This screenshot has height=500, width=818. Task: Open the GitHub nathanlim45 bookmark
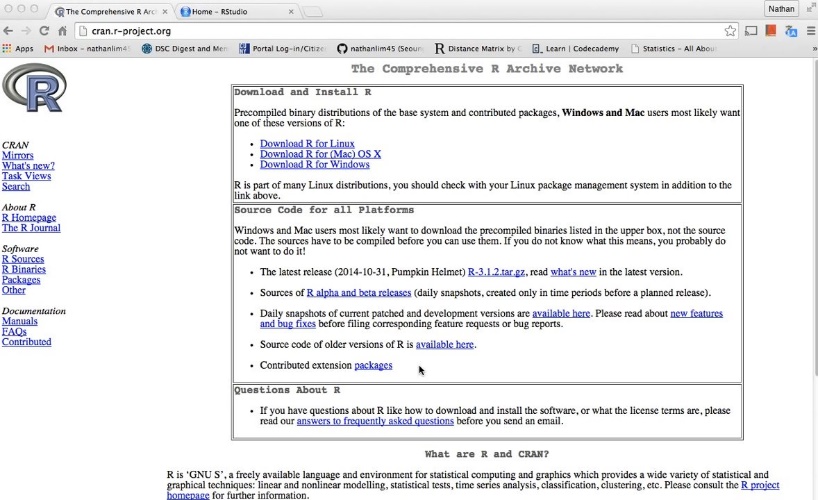pos(380,49)
